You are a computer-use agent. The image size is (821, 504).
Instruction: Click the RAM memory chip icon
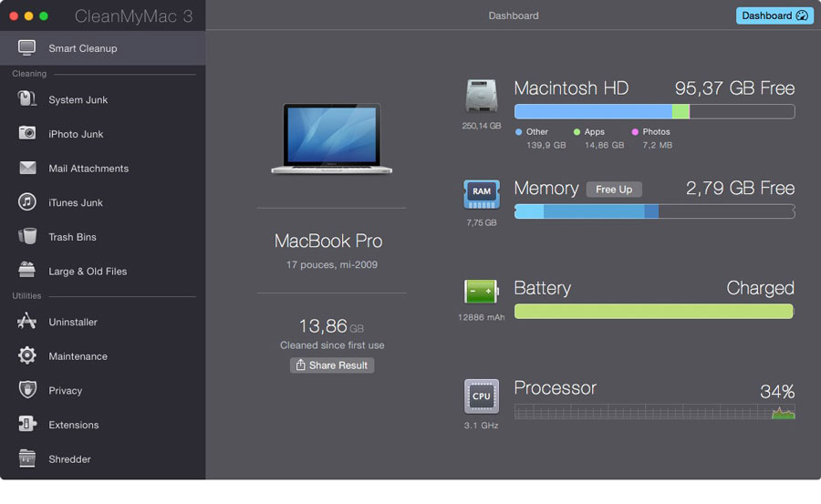(481, 195)
